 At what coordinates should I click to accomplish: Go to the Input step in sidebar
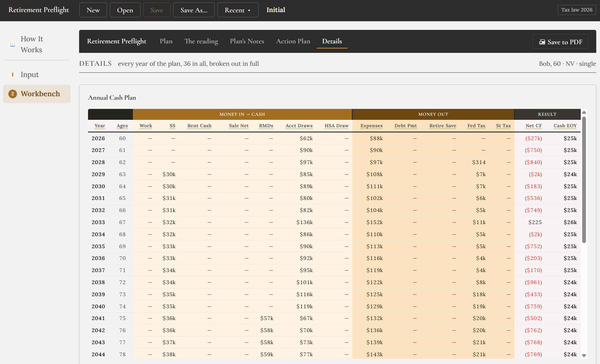tap(37, 75)
